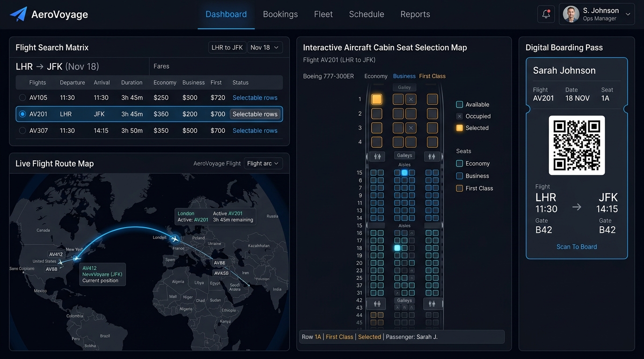Screen dimensions: 644x359
Task: Click the Row 1A seat status bar
Action: (x=402, y=337)
